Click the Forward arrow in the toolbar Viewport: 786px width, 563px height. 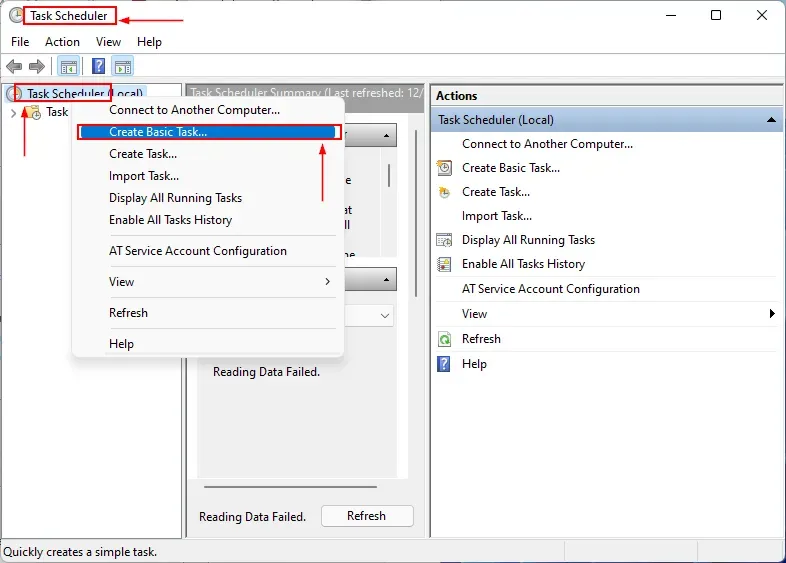click(37, 67)
